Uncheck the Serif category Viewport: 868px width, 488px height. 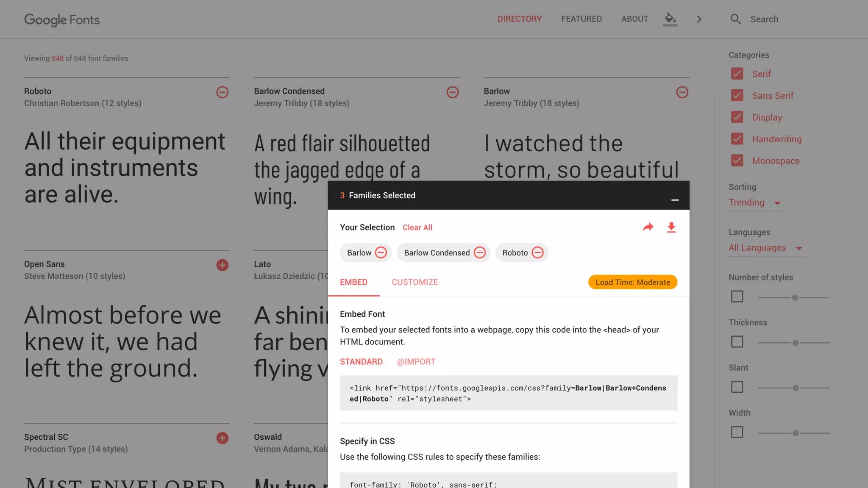pos(737,74)
